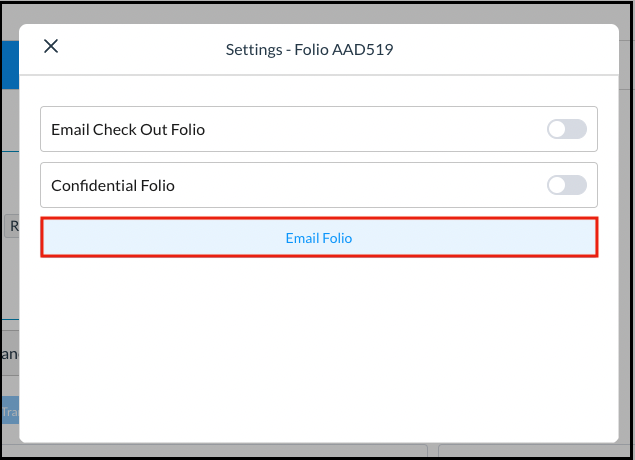
Task: Click blank space in the Confidential Folio row
Action: click(x=380, y=185)
